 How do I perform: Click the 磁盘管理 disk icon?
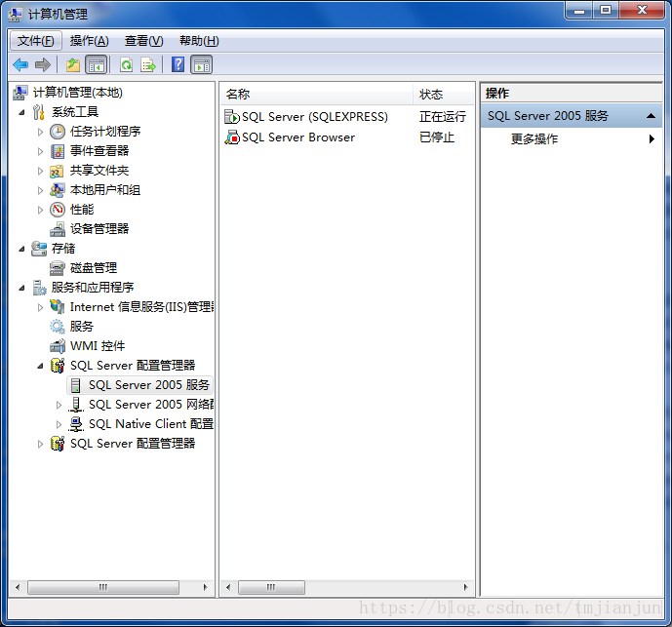(58, 268)
